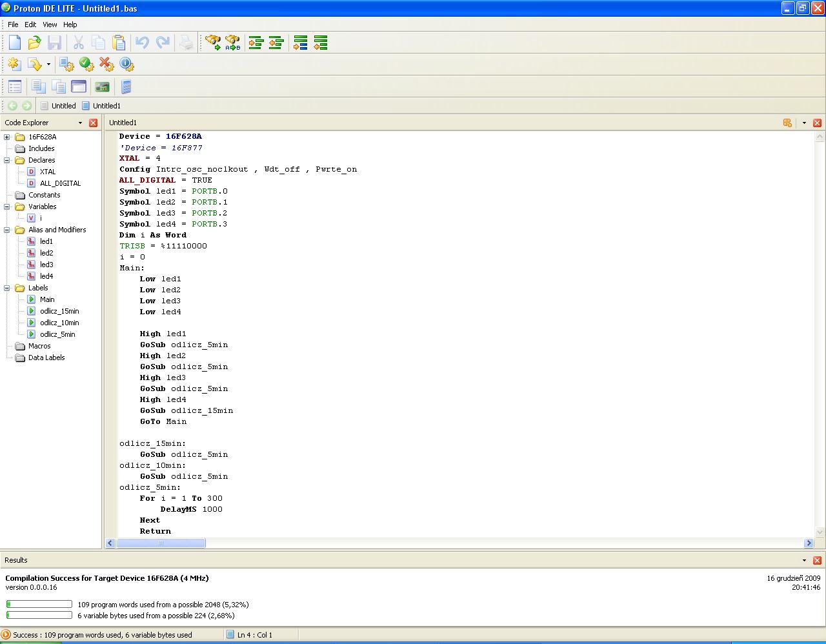Image resolution: width=826 pixels, height=644 pixels.
Task: Click the variable bytes usage progress bar
Action: (39, 615)
